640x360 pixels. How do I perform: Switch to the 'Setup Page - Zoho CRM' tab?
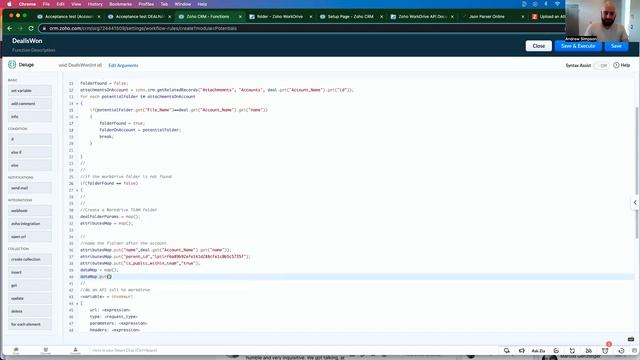click(x=351, y=17)
